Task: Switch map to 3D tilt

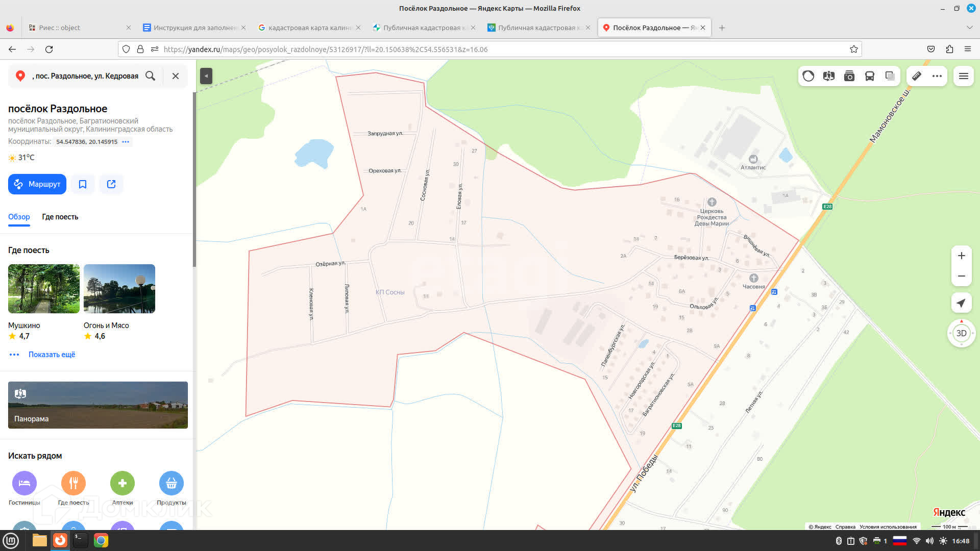Action: [961, 333]
